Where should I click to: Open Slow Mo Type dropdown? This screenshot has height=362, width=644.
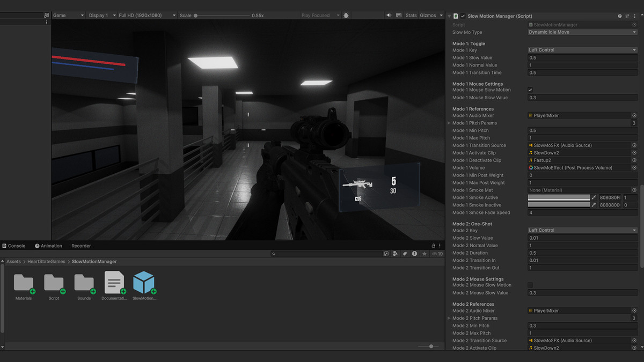click(582, 32)
